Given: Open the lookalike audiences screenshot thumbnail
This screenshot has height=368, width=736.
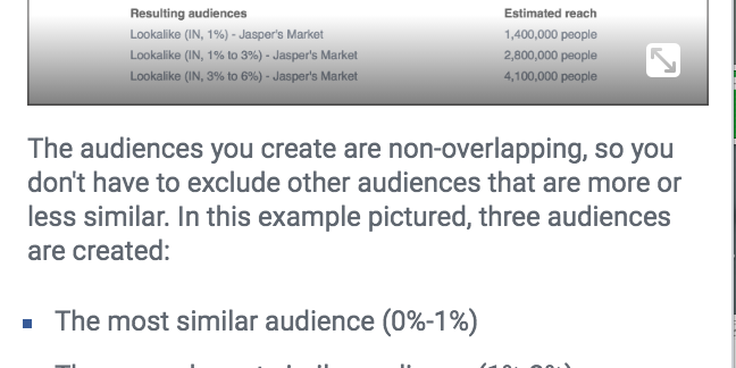Looking at the screenshot, I should click(368, 52).
